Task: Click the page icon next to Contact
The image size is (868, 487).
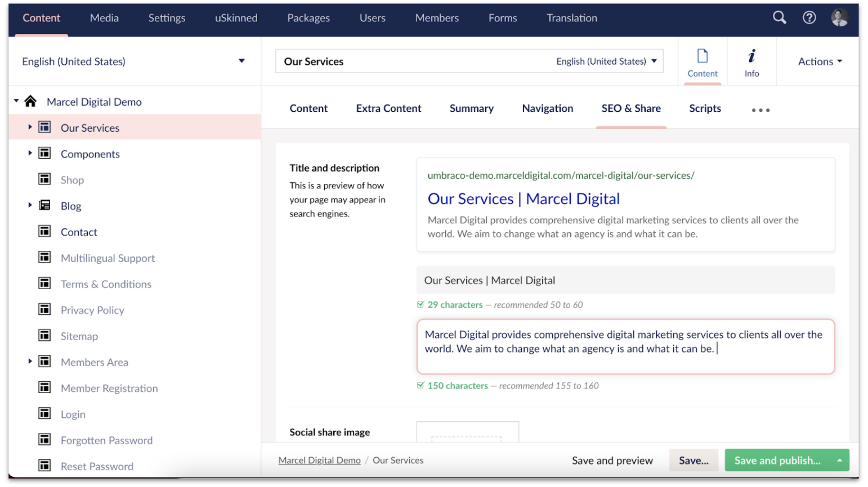Action: click(44, 231)
